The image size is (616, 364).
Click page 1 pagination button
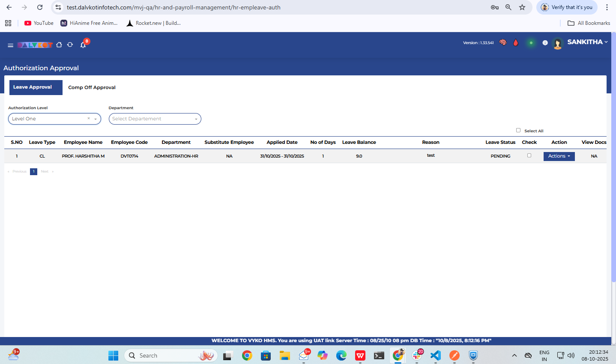pyautogui.click(x=33, y=171)
